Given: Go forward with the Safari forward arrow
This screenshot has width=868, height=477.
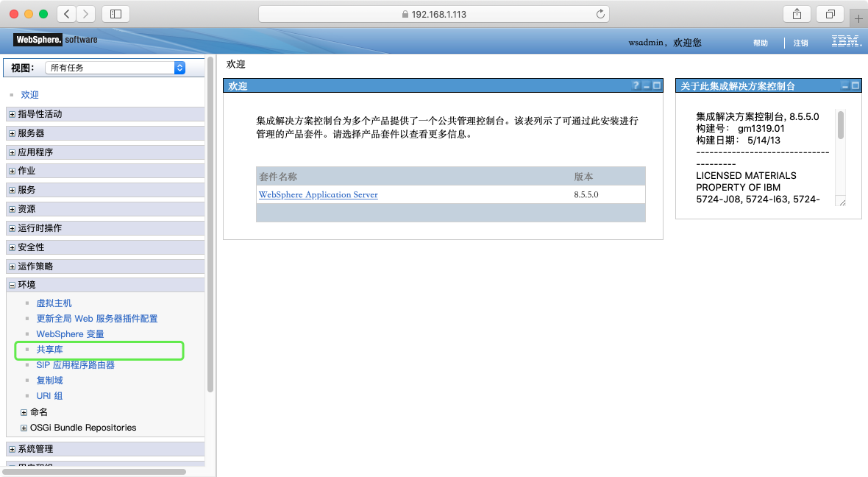Looking at the screenshot, I should coord(85,14).
